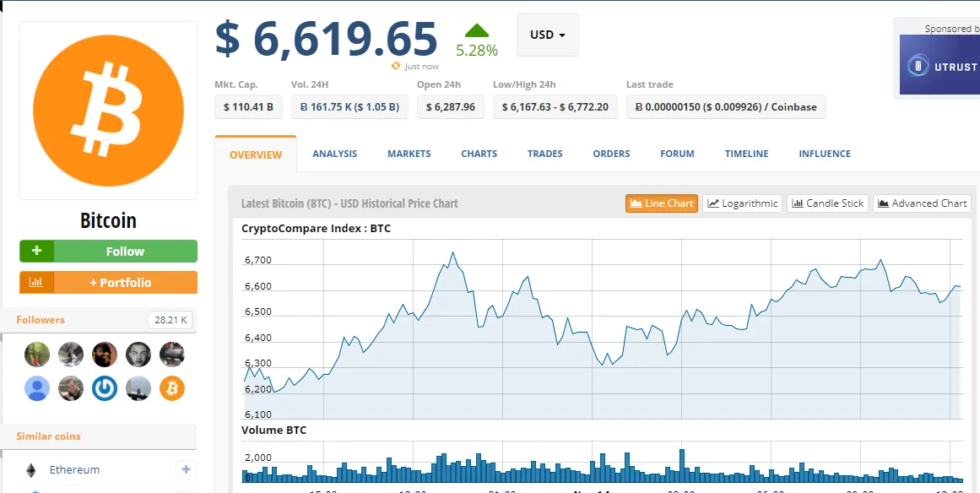This screenshot has width=980, height=493.
Task: Click the Bitcoin coin name heading
Action: (108, 220)
